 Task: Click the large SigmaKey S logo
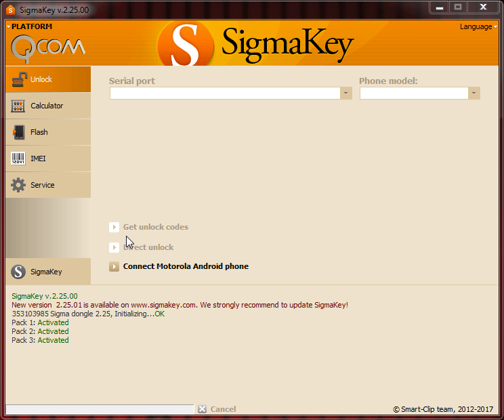point(186,44)
